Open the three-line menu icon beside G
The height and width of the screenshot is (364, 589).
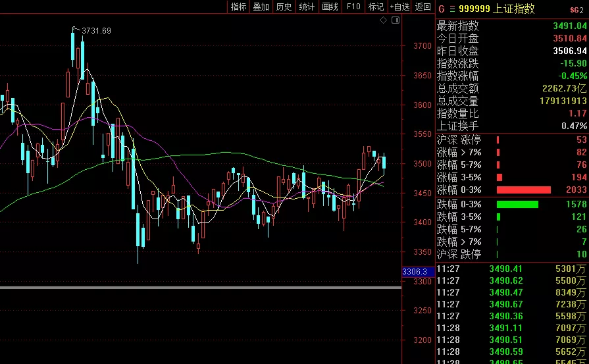point(452,9)
